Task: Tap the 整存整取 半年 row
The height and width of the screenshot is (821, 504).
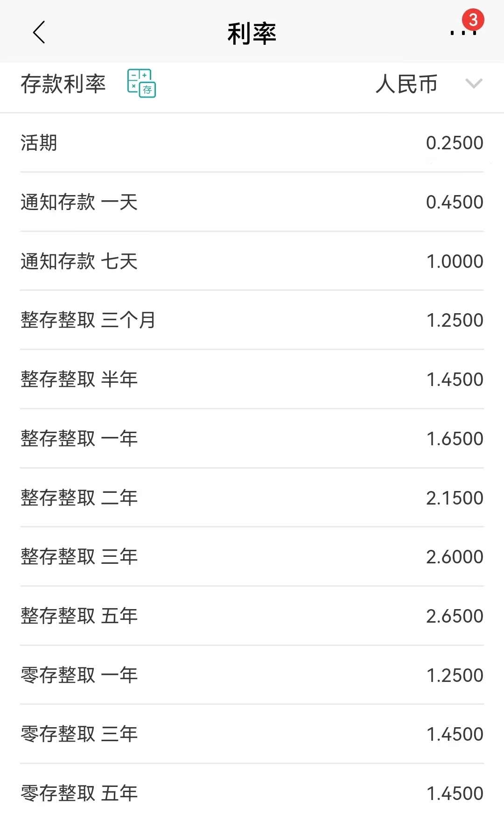Action: click(252, 379)
